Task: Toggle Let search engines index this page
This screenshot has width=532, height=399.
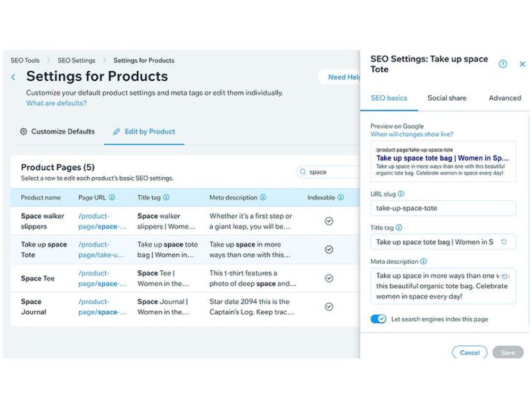Action: click(x=378, y=319)
